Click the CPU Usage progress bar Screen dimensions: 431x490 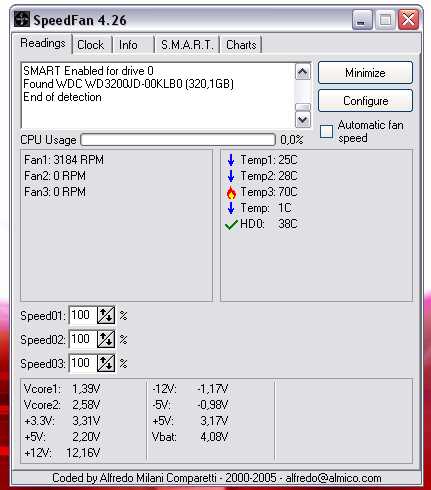[178, 140]
